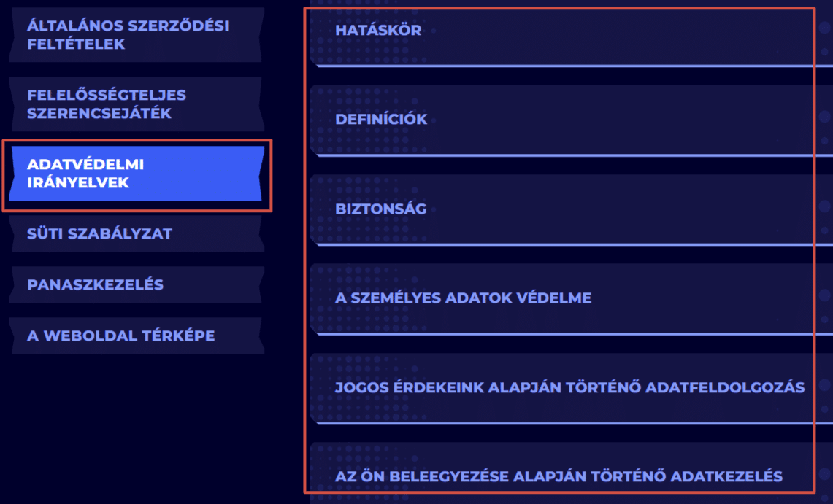Click the Biztonság heading label
The width and height of the screenshot is (833, 504).
(381, 209)
